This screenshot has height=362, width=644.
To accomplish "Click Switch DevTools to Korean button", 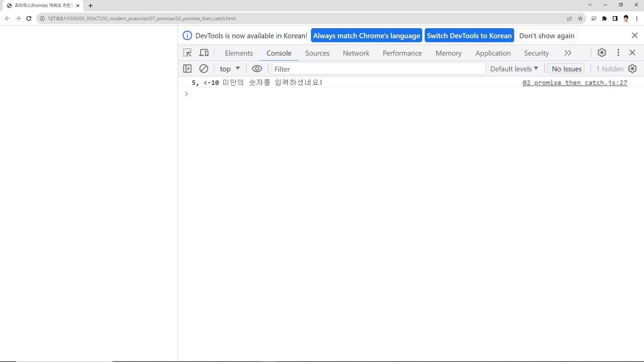I will tap(469, 36).
